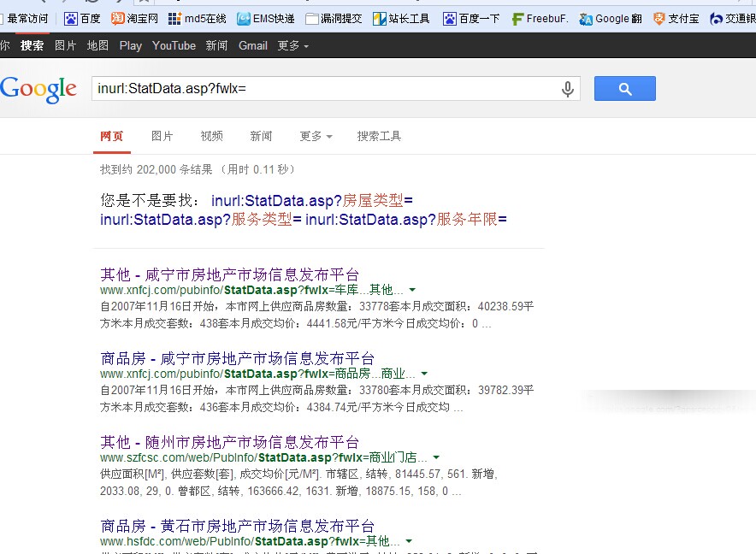The width and height of the screenshot is (756, 554).
Task: Open the md5在线 bookmark grid icon
Action: pyautogui.click(x=174, y=19)
